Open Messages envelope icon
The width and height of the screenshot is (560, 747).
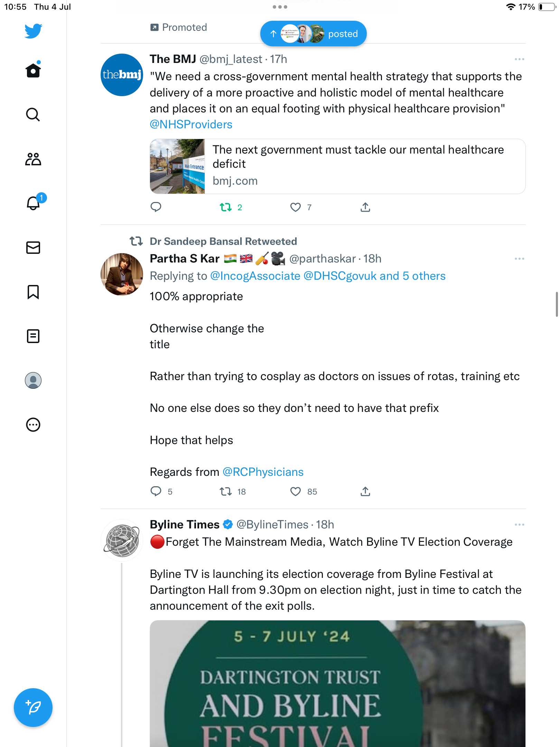click(x=33, y=248)
